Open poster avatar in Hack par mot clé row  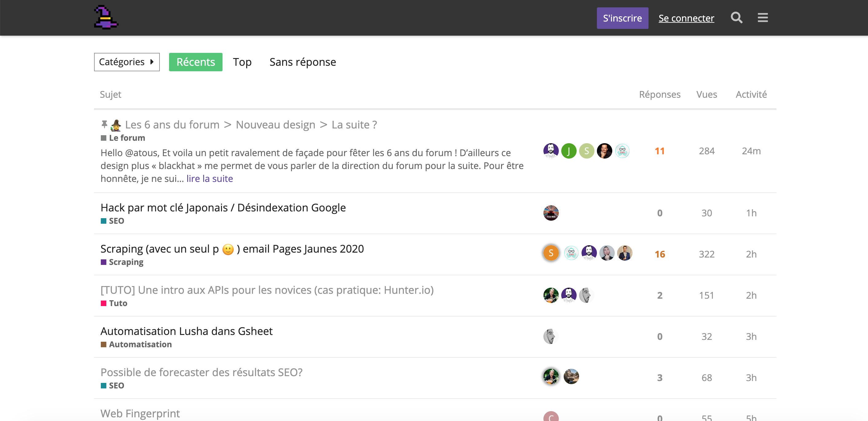coord(551,213)
